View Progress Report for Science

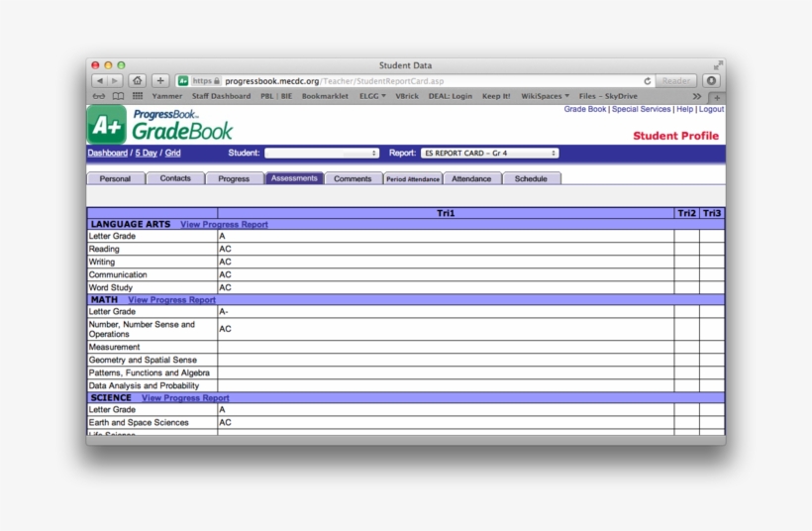pos(185,398)
